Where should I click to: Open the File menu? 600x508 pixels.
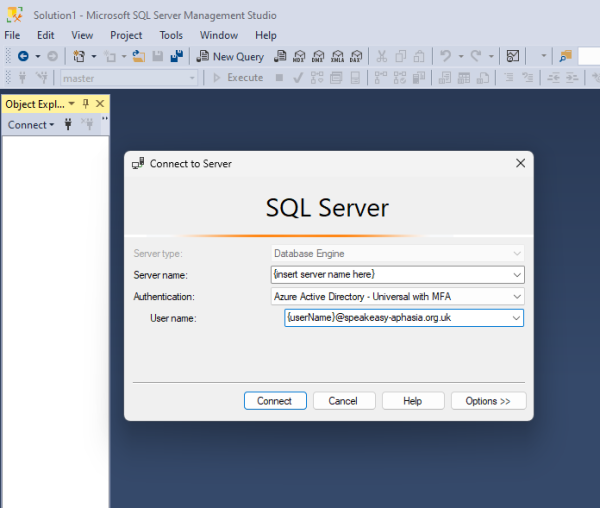coord(12,35)
